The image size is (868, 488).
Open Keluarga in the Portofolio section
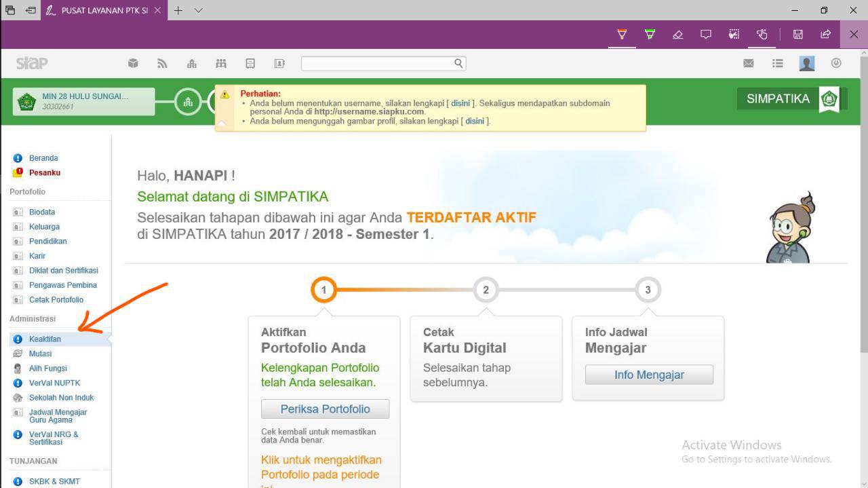tap(44, 227)
